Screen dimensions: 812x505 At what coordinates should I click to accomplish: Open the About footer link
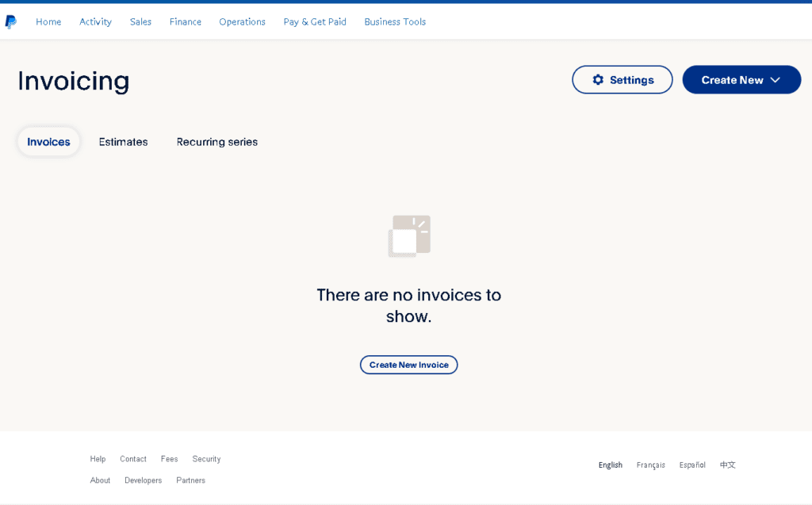tap(100, 480)
